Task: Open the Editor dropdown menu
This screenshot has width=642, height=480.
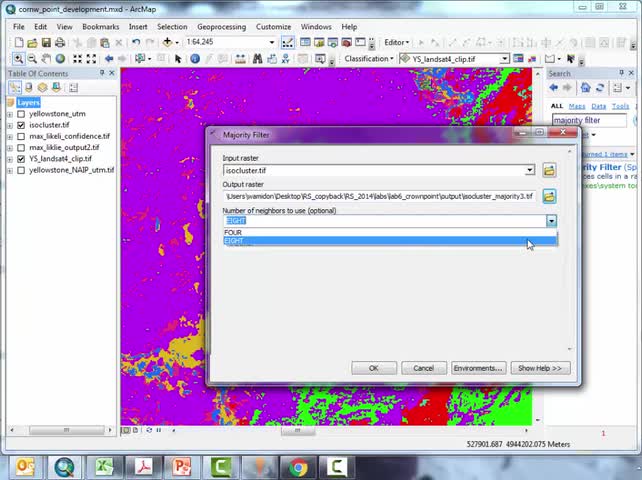Action: [x=396, y=42]
